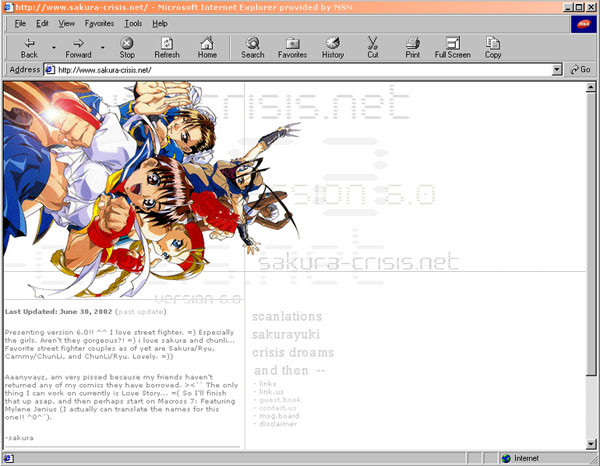Stop page loading with Stop button
The height and width of the screenshot is (466, 600).
pyautogui.click(x=127, y=48)
